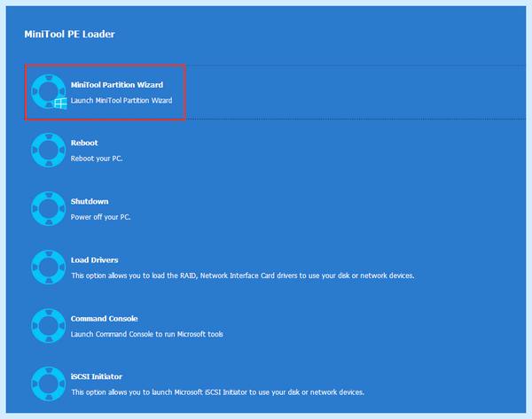Click the Microsoft iSCSI Initiator launch description
532x419 pixels.
coord(217,392)
